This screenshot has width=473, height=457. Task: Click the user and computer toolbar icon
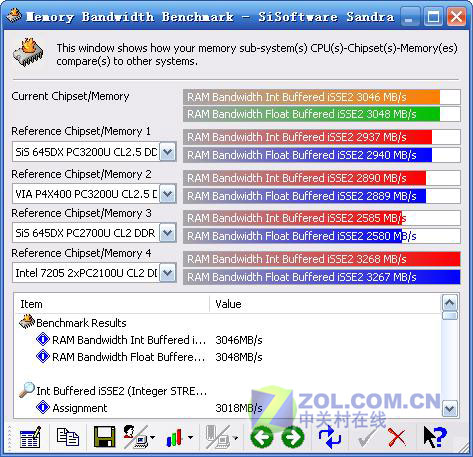(135, 437)
